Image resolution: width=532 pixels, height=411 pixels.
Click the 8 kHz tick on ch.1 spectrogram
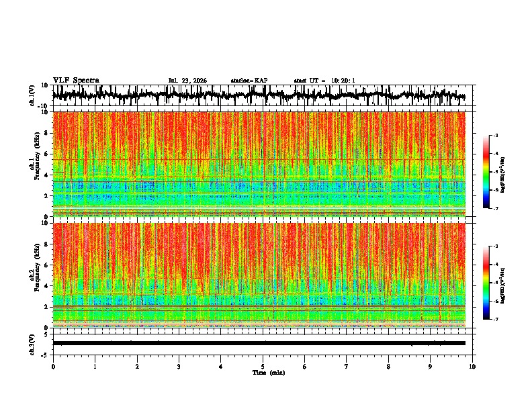click(x=46, y=133)
